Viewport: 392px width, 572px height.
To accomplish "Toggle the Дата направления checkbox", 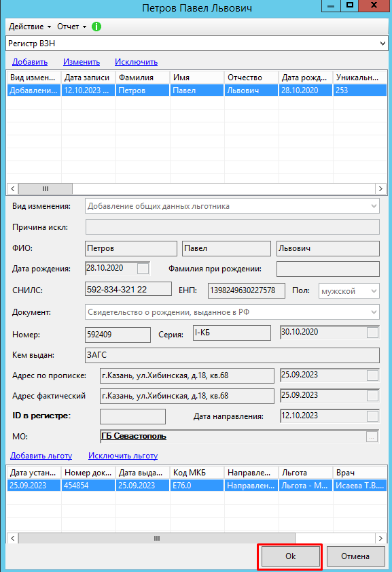I will point(372,416).
